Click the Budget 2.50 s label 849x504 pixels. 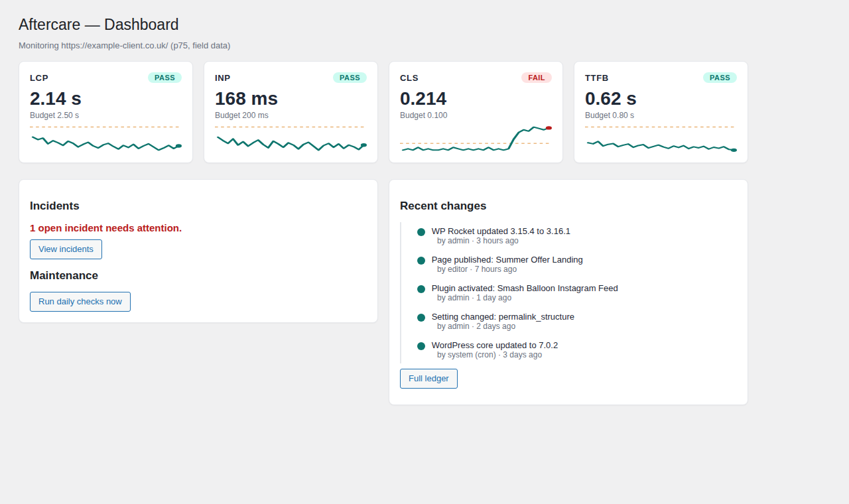tap(54, 115)
